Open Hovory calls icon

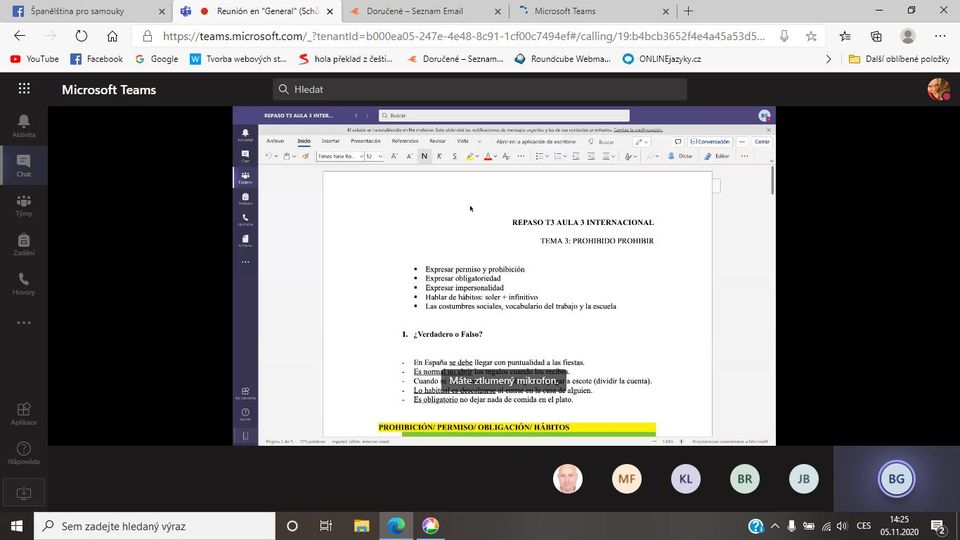[x=24, y=284]
